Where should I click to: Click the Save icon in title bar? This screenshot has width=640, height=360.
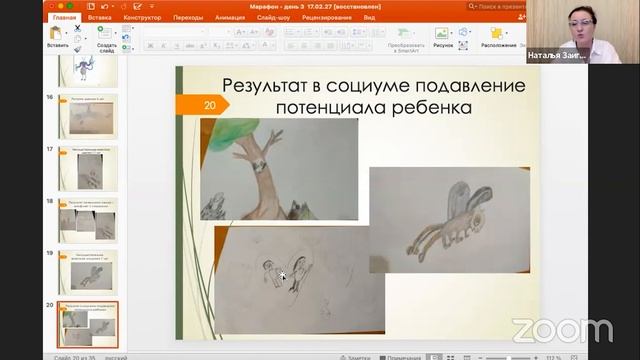tap(91, 7)
